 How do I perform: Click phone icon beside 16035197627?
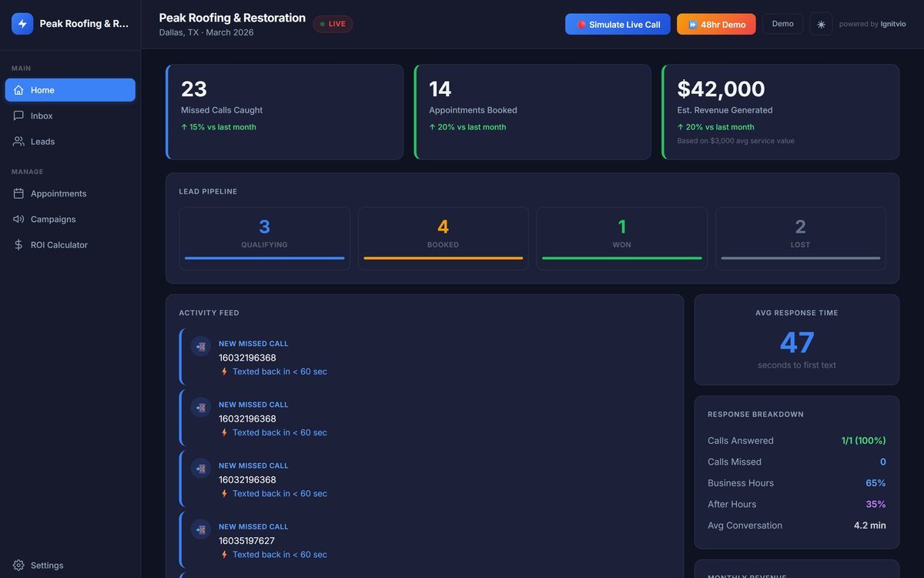[201, 529]
